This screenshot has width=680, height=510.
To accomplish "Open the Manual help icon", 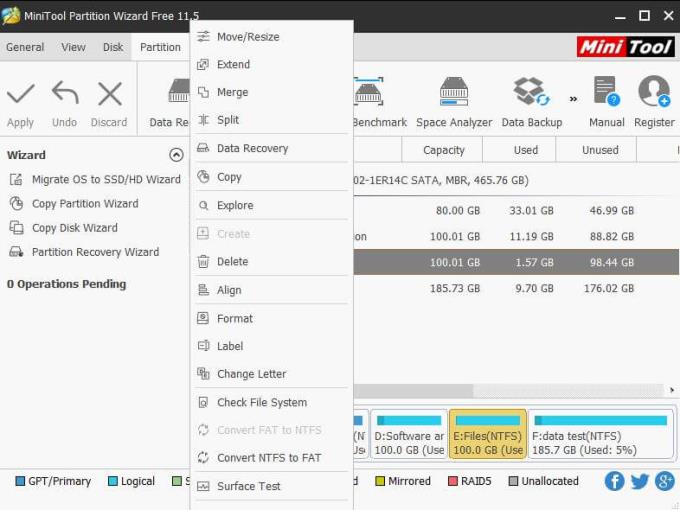I will [x=606, y=91].
